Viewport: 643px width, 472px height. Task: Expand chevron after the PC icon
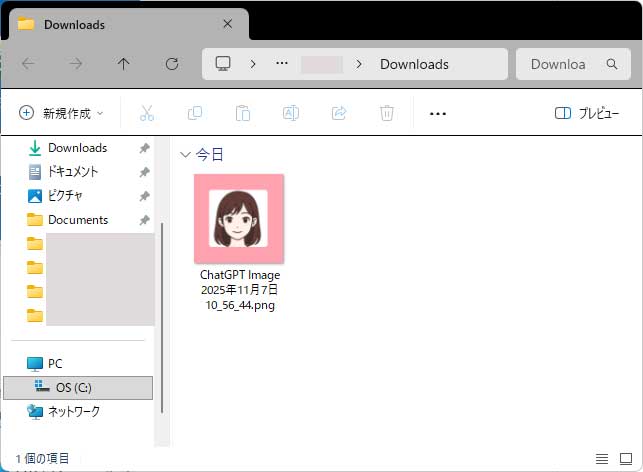tap(253, 64)
